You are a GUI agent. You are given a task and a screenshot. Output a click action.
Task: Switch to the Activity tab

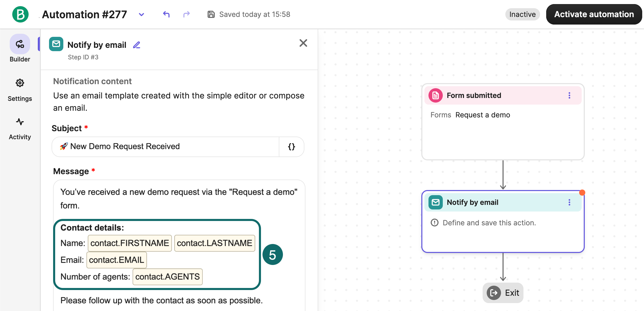(x=20, y=129)
